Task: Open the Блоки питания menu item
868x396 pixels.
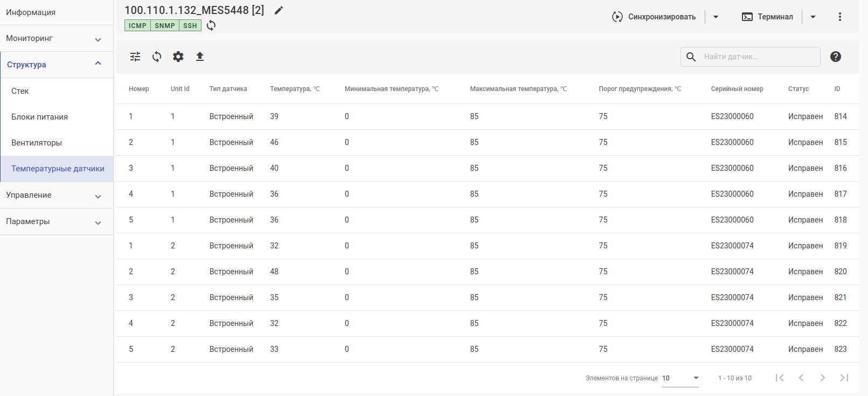Action: 40,117
